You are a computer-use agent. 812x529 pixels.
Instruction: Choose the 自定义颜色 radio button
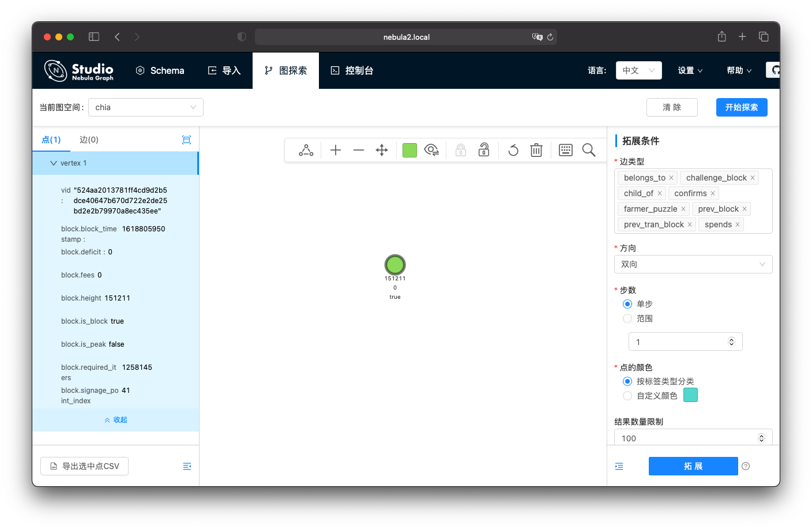627,396
